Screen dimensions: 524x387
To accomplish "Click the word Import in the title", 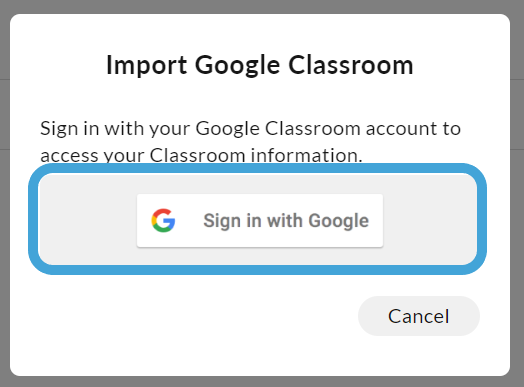I will [146, 66].
